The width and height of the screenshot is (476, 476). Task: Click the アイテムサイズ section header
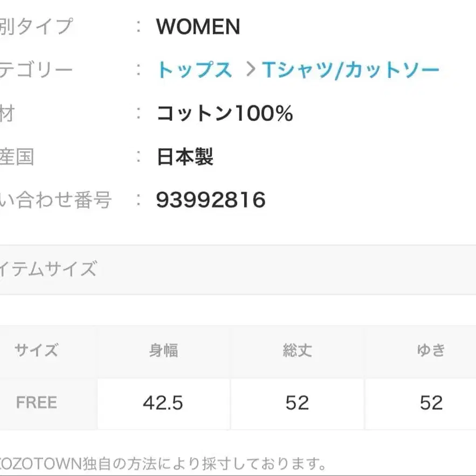[50, 268]
